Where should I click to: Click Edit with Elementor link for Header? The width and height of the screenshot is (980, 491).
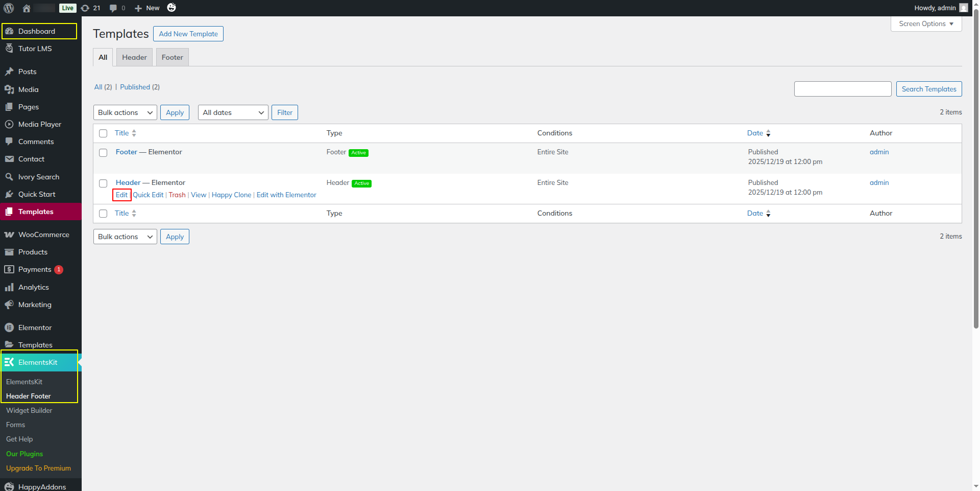pyautogui.click(x=286, y=195)
